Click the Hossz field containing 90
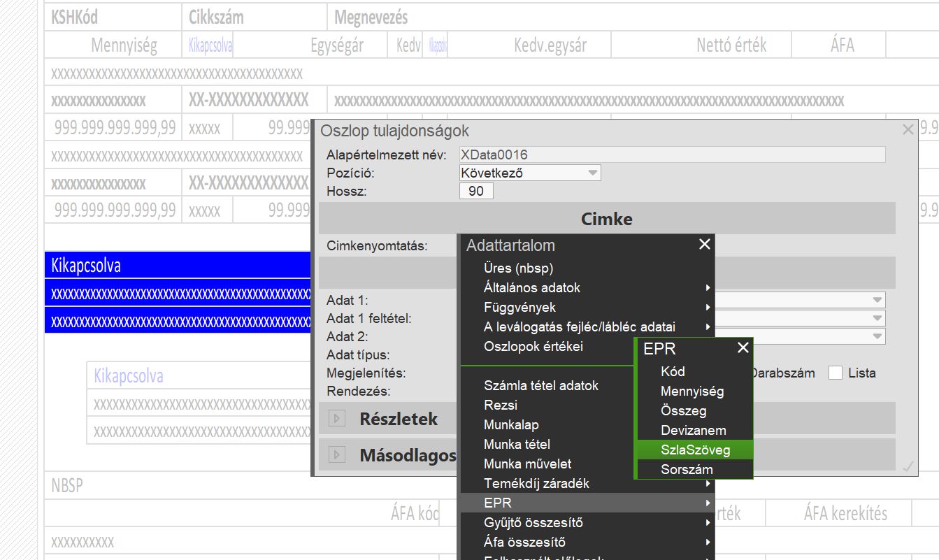 (476, 191)
